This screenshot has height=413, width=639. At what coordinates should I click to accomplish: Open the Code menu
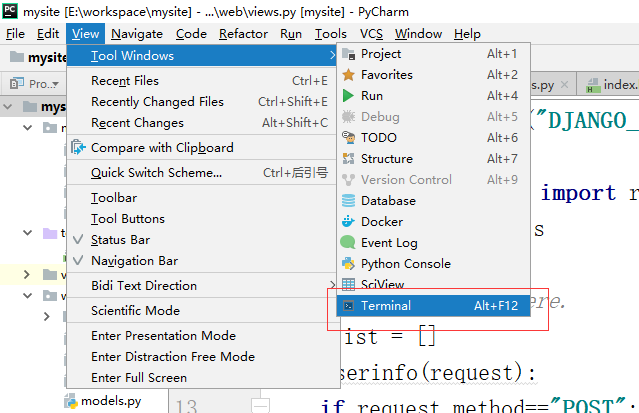point(191,34)
